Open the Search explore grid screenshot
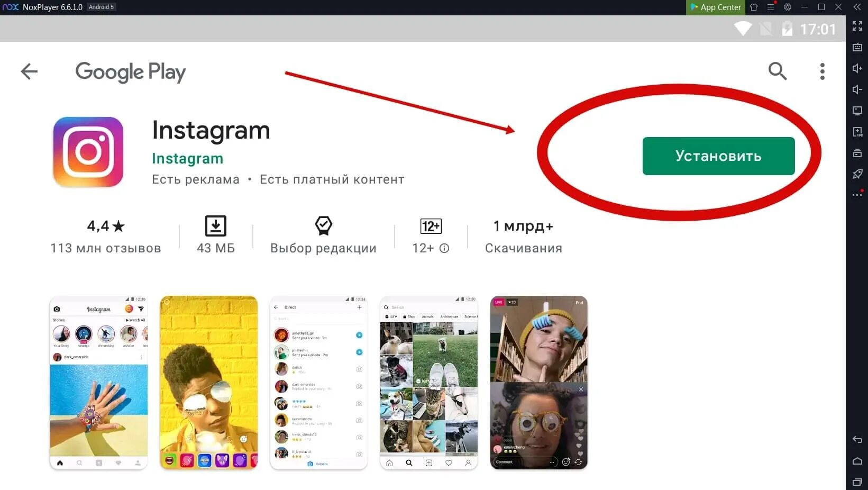Image resolution: width=868 pixels, height=490 pixels. click(x=429, y=383)
